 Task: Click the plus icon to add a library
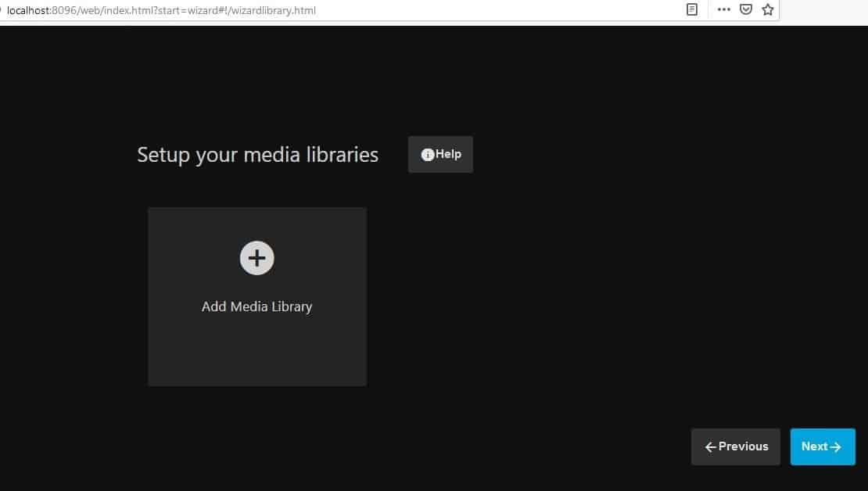[x=256, y=257]
